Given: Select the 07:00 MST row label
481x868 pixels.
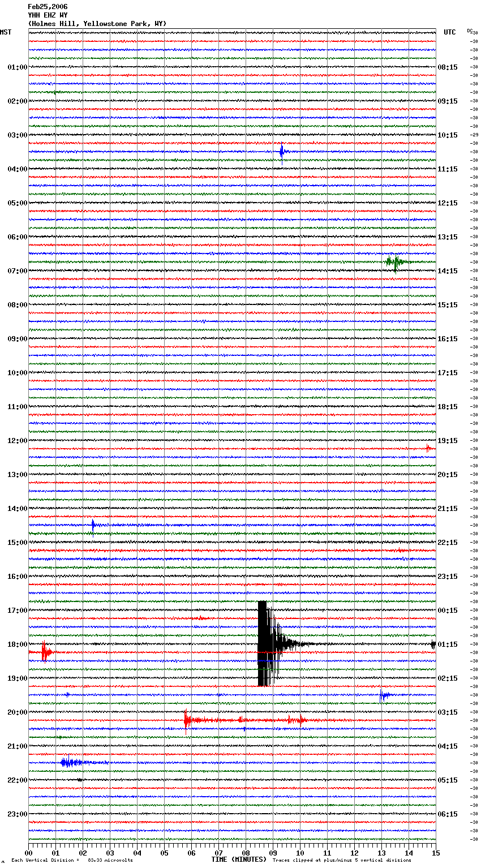Looking at the screenshot, I should [x=17, y=271].
